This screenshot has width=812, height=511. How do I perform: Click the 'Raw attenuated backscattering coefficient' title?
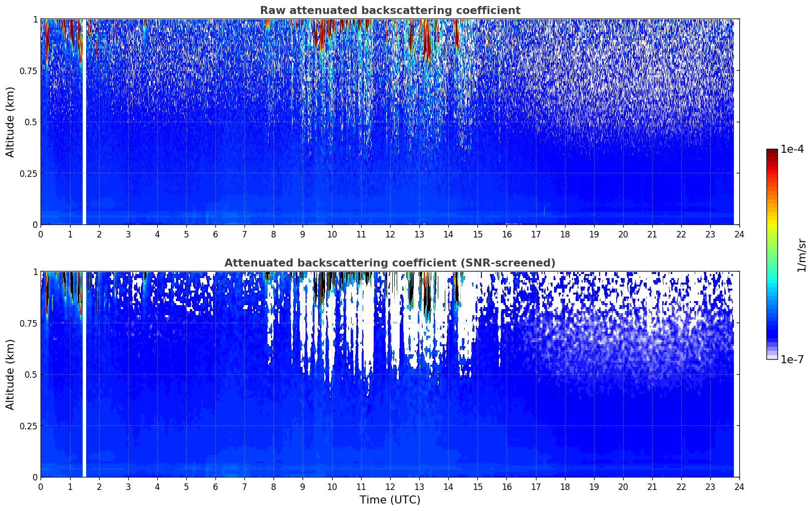pos(390,11)
